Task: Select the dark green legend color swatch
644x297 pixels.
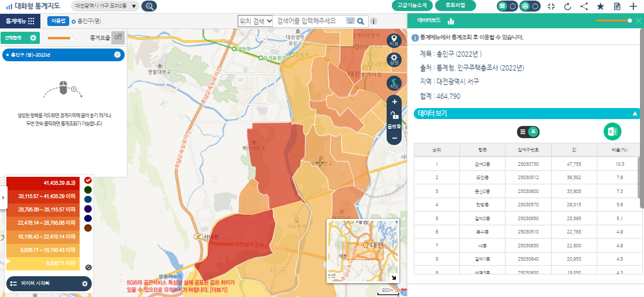Action: [88, 189]
